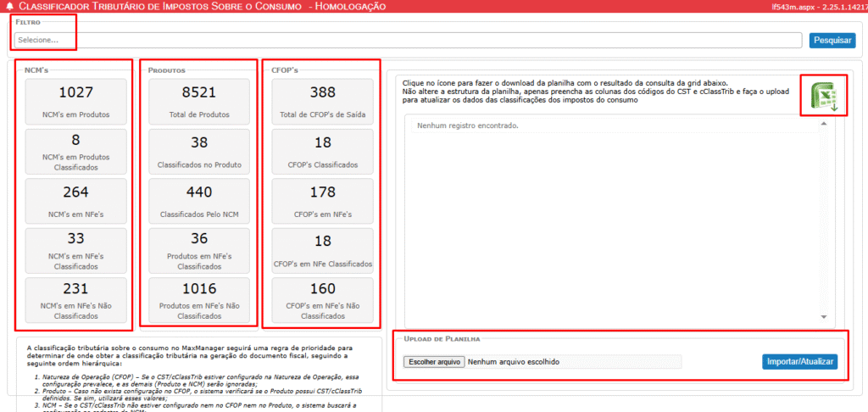868x412 pixels.
Task: Click the 178 CFOP's em NFe's card
Action: click(x=322, y=200)
